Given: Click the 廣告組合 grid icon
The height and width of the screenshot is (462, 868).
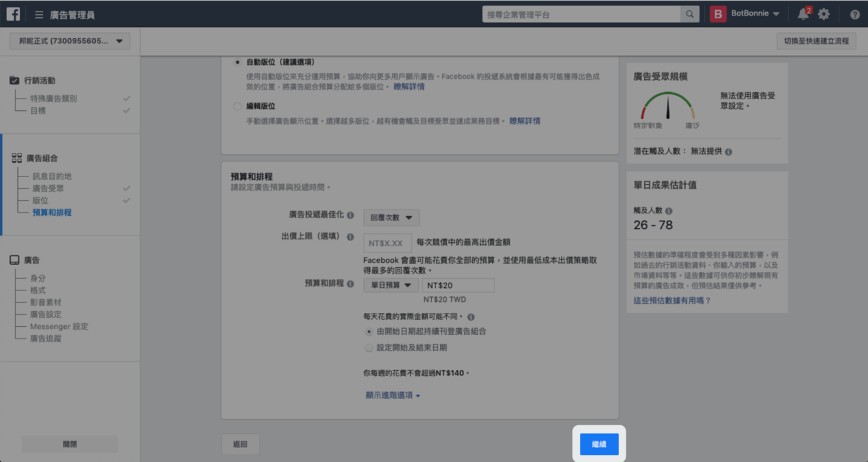Looking at the screenshot, I should [17, 159].
